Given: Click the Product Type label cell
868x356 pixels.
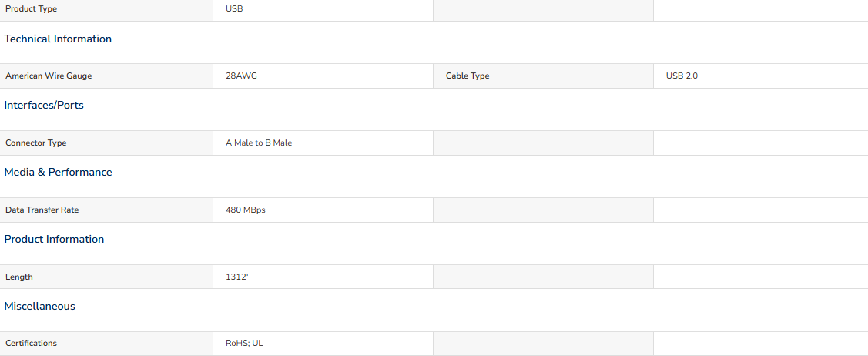Looking at the screenshot, I should click(106, 8).
